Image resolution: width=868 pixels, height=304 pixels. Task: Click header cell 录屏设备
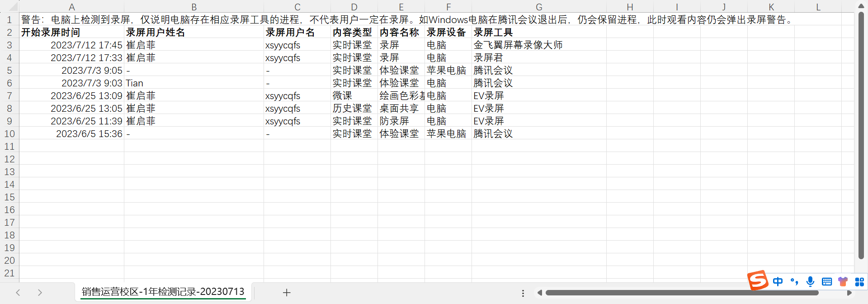click(x=448, y=33)
